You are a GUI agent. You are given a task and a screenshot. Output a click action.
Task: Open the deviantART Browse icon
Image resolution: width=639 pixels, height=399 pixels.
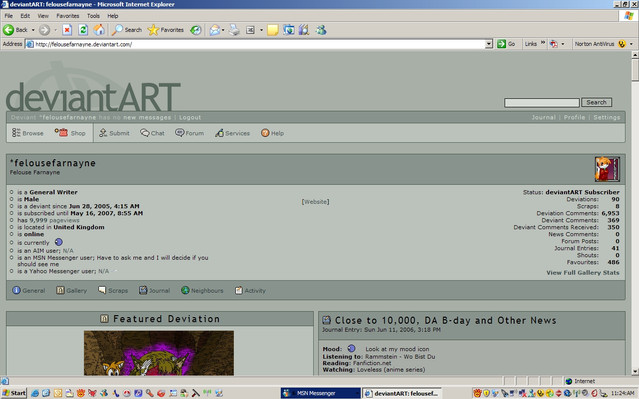pyautogui.click(x=16, y=132)
